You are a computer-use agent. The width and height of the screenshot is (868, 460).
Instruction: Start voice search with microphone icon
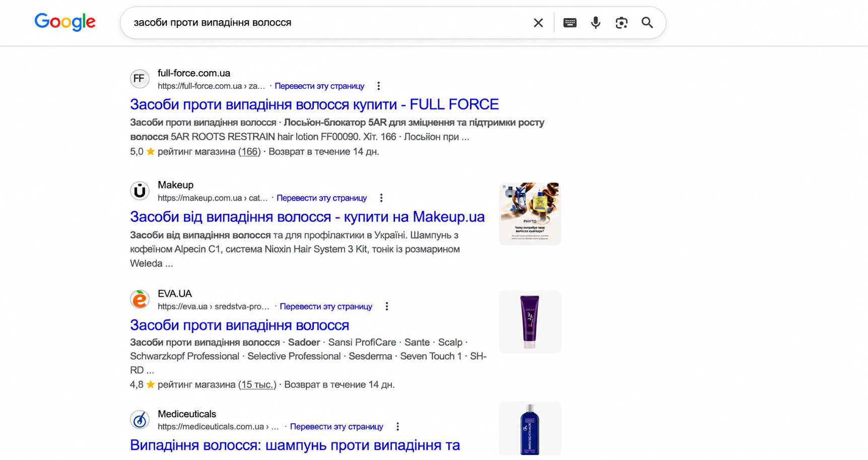(x=595, y=23)
